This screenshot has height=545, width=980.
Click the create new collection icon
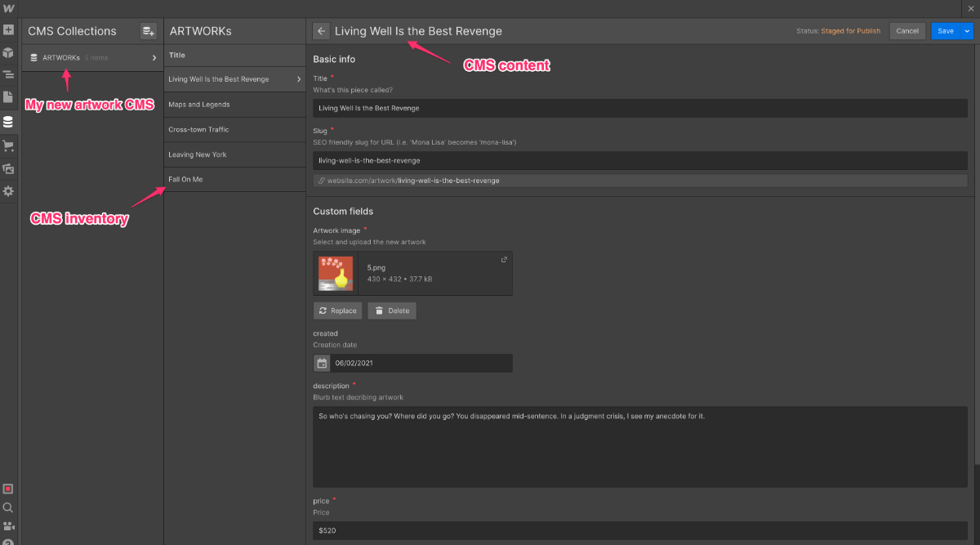pyautogui.click(x=148, y=31)
